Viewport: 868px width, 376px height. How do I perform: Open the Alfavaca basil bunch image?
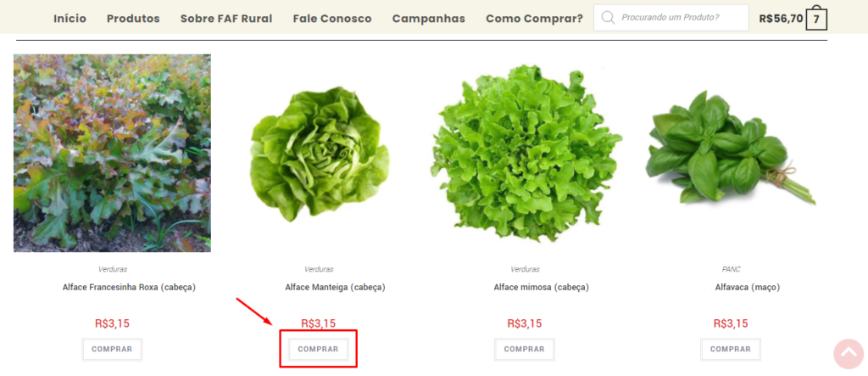coord(730,148)
